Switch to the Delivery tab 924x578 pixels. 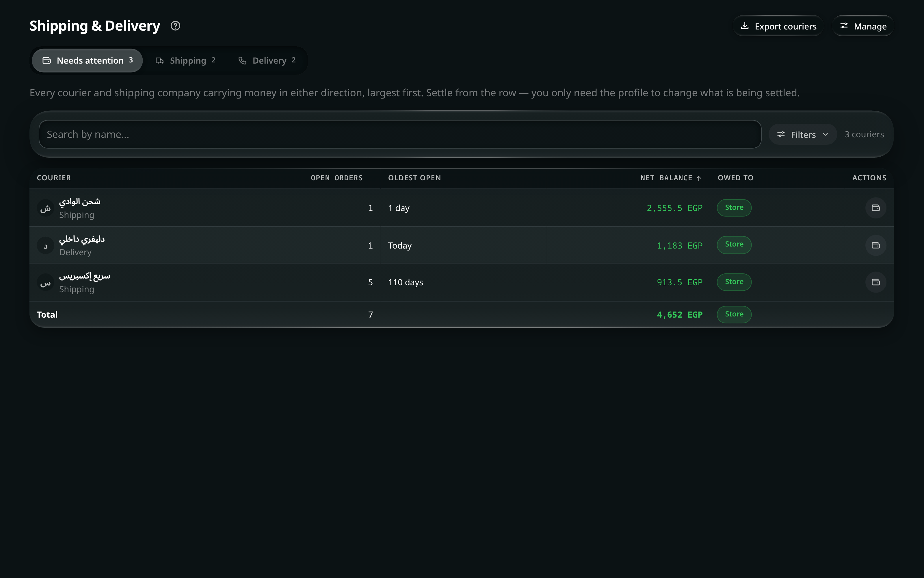pos(267,60)
